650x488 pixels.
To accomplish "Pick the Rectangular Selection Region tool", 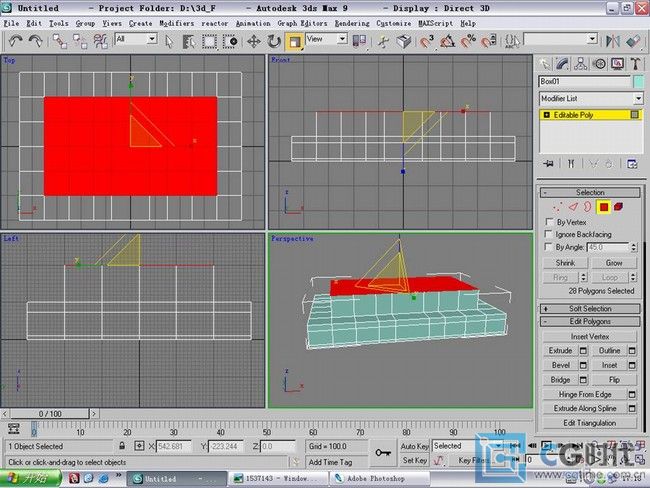I will point(209,41).
